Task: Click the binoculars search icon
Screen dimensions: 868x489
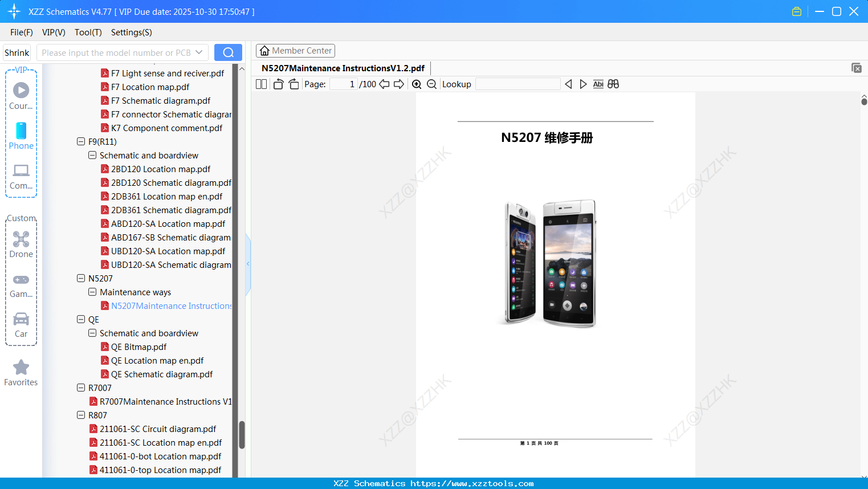Action: click(x=613, y=84)
